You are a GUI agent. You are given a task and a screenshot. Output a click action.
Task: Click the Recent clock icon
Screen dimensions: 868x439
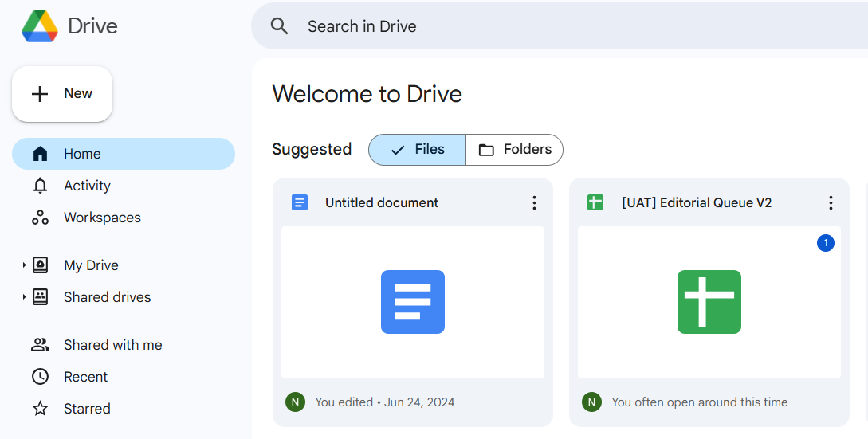pos(40,377)
